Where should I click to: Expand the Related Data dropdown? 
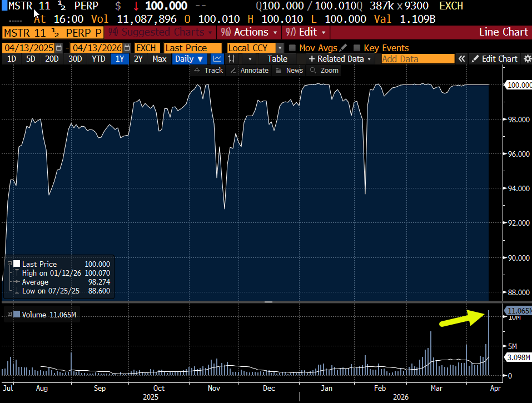click(x=340, y=59)
